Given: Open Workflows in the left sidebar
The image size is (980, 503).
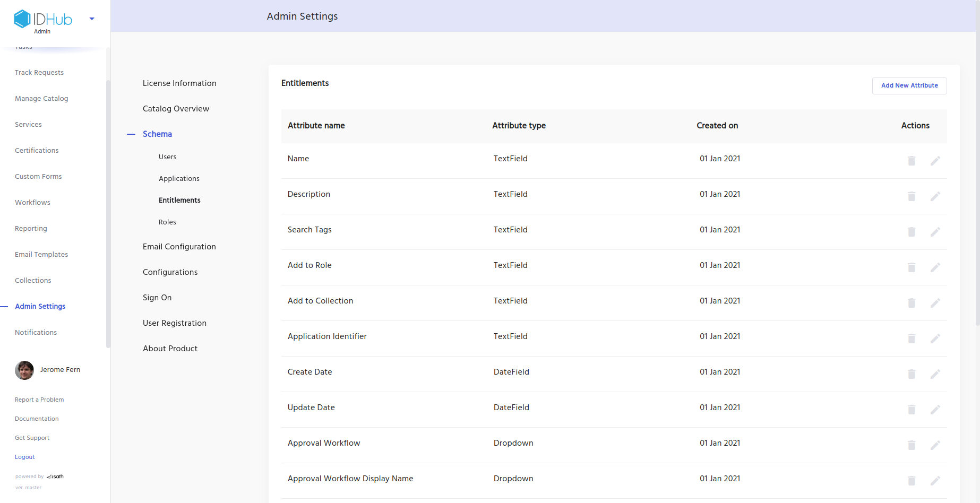Looking at the screenshot, I should tap(32, 203).
